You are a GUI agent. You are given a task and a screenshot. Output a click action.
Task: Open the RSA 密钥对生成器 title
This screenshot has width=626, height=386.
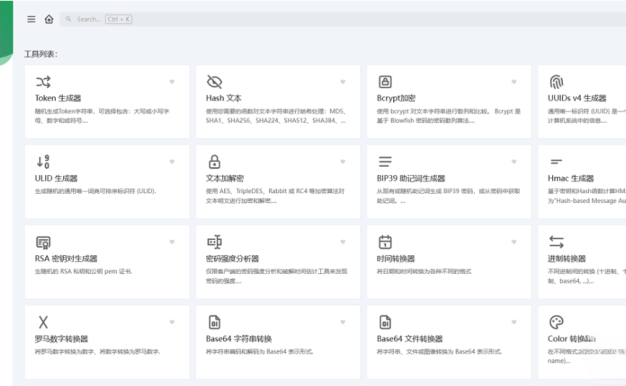pos(66,259)
